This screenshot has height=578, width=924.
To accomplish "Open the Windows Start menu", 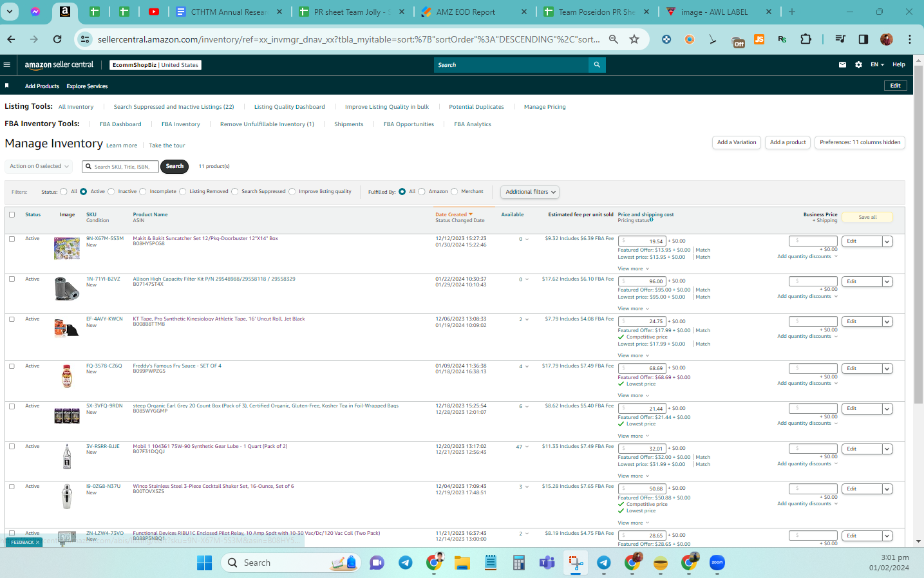I will (x=205, y=563).
